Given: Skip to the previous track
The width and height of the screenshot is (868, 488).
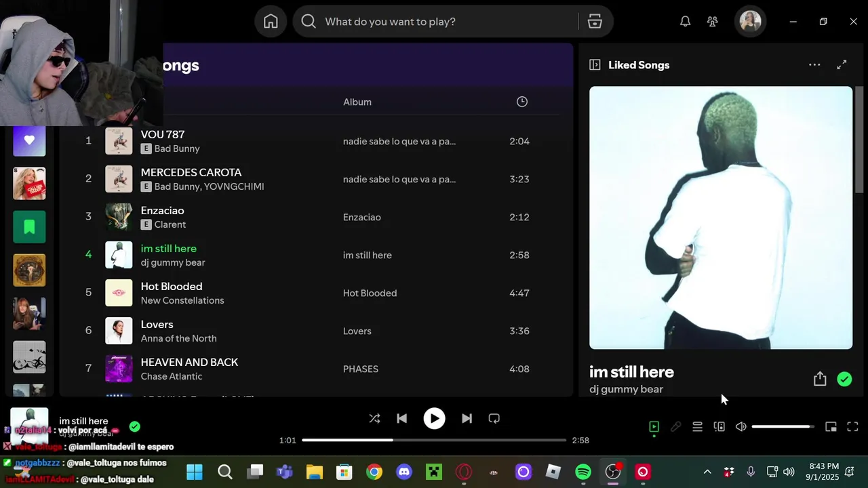Looking at the screenshot, I should coord(401,419).
